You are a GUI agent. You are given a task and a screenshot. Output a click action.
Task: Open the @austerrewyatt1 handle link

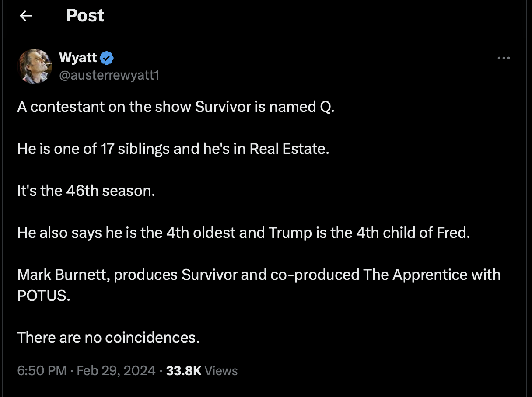coord(108,75)
